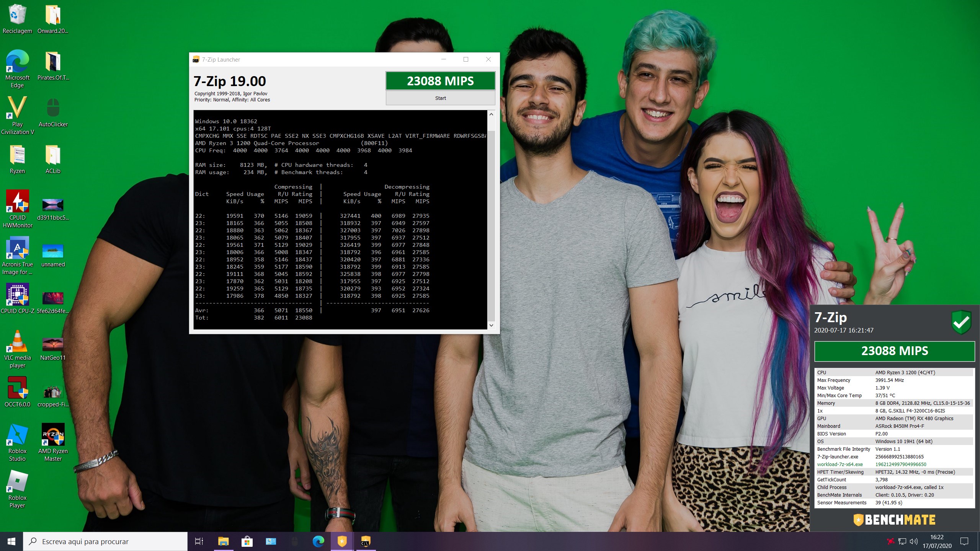This screenshot has height=551, width=980.
Task: Select Roblox Studio desktop shortcut
Action: coord(17,443)
